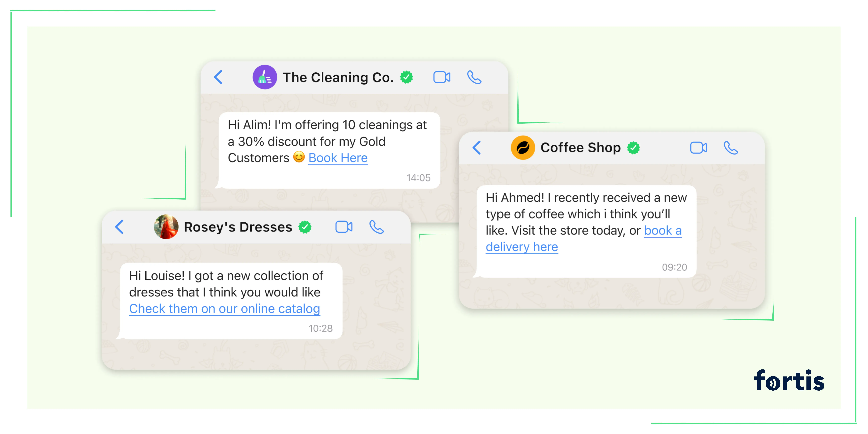The image size is (868, 434).
Task: Start video call with Coffee Shop
Action: 698,148
